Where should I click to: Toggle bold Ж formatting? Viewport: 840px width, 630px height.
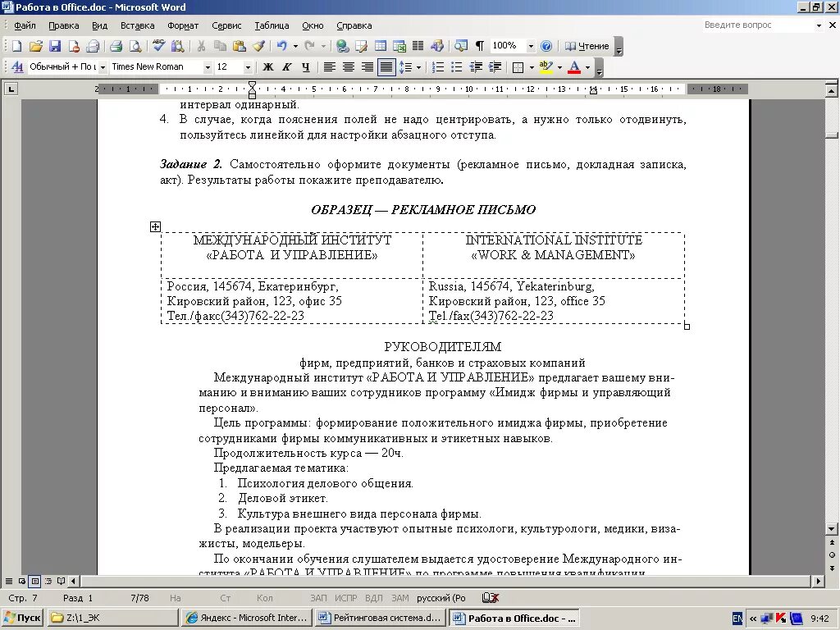click(x=268, y=67)
